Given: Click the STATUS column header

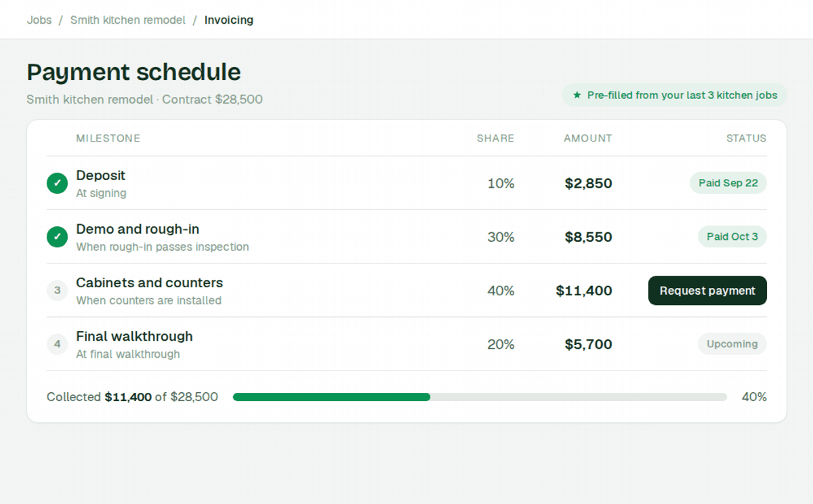Looking at the screenshot, I should (x=747, y=138).
